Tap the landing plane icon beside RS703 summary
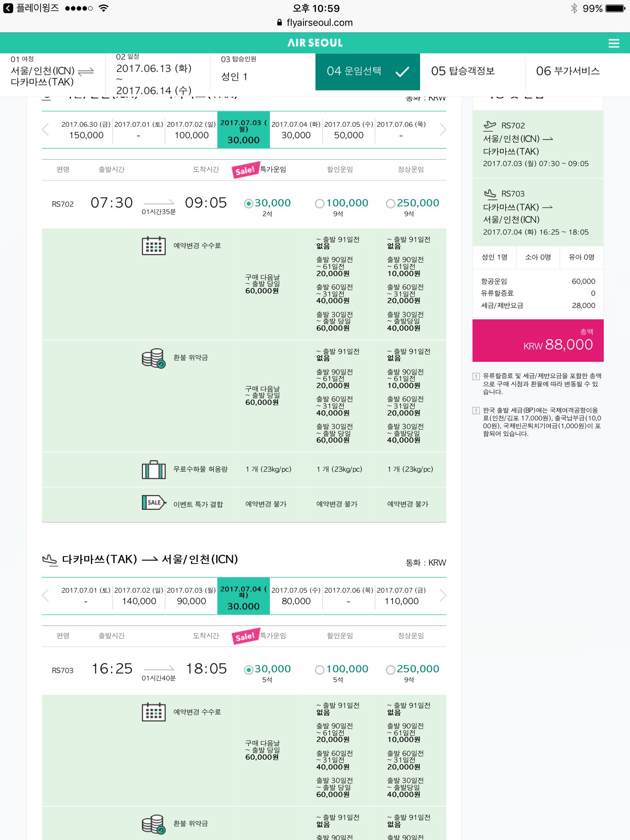This screenshot has width=630, height=840. pyautogui.click(x=490, y=194)
